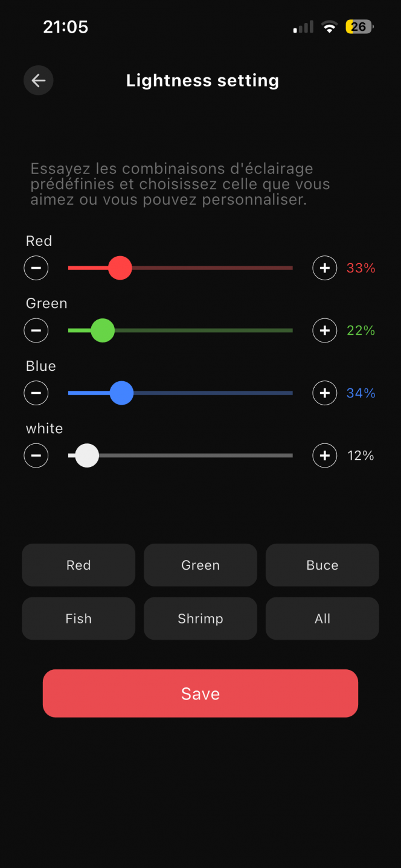This screenshot has width=401, height=868.
Task: Choose the Buce preset
Action: point(322,565)
